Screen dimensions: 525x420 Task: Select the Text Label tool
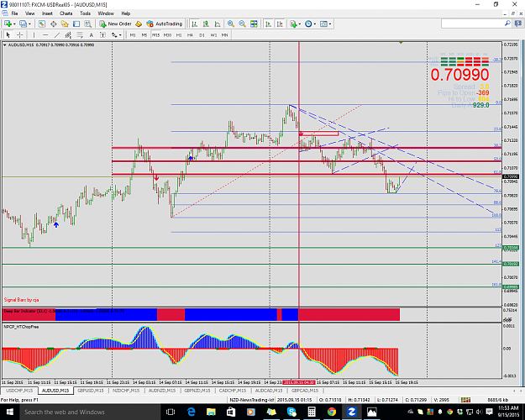point(102,34)
